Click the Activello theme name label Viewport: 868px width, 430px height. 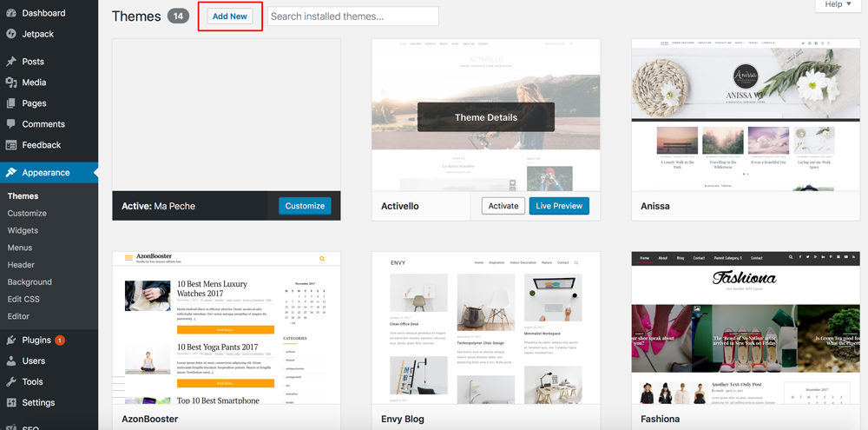click(399, 206)
